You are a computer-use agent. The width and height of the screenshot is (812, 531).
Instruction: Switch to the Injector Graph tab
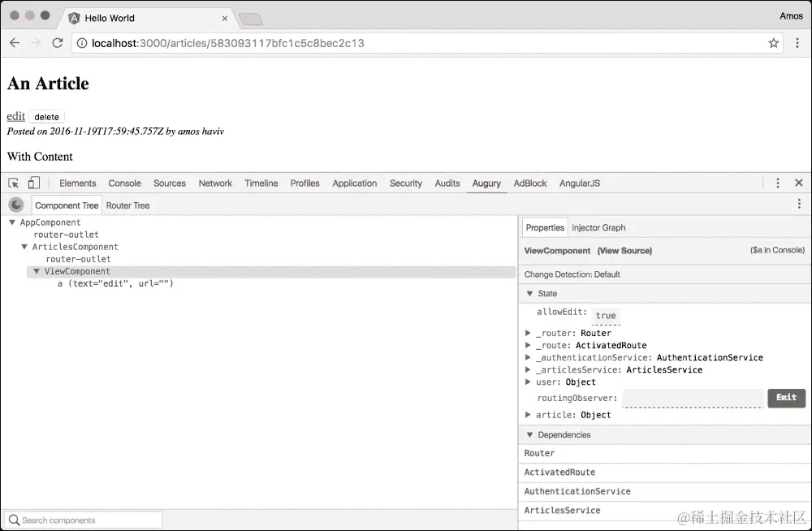point(598,227)
